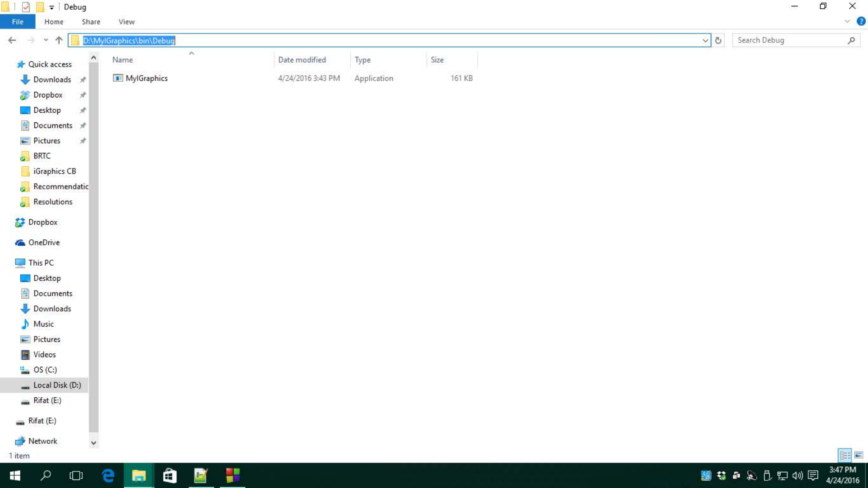Screen dimensions: 868x488
Task: Click the Properties quick access toolbar icon
Action: [26, 7]
